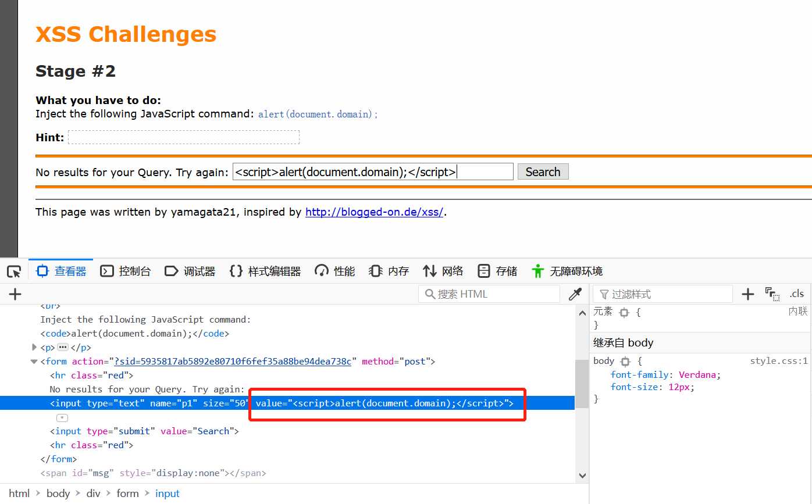The width and height of the screenshot is (812, 504).
Task: Click markup scrollbar up arrow
Action: tap(582, 313)
